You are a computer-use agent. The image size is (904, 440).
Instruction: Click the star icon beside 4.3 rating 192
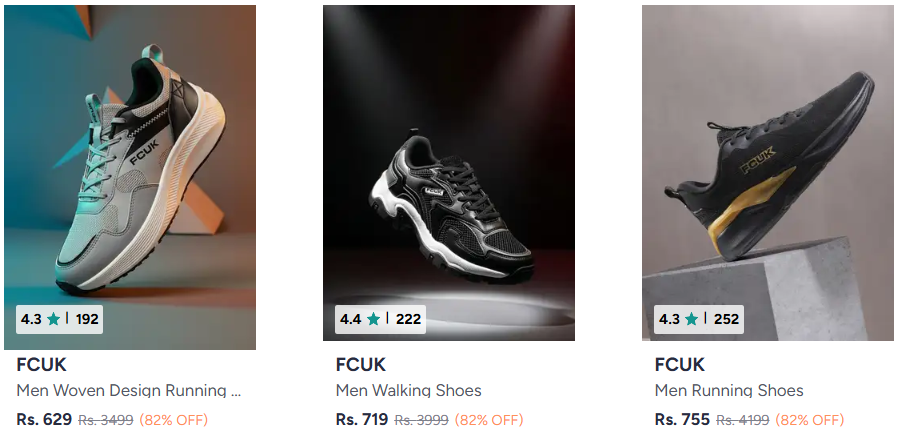[54, 319]
